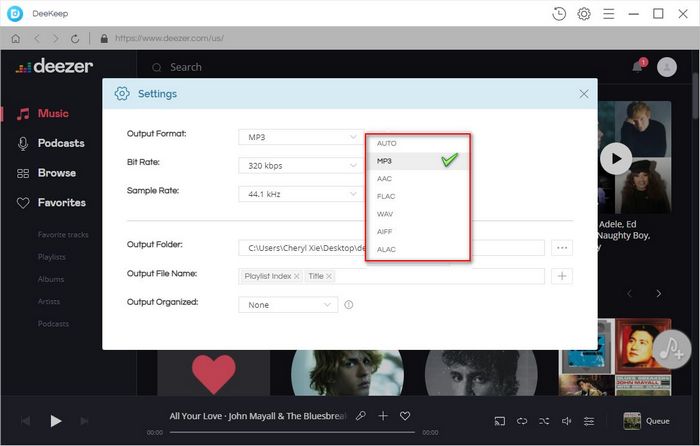Viewport: 700px width, 446px height.
Task: Open Albums in sidebar
Action: (x=51, y=279)
